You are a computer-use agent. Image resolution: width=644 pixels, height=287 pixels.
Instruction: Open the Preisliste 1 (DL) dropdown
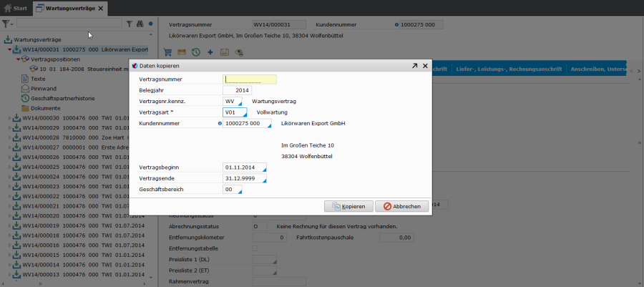274,262
